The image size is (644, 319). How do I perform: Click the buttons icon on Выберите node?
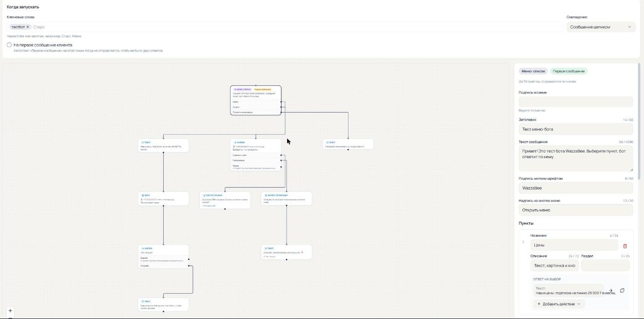tap(235, 142)
